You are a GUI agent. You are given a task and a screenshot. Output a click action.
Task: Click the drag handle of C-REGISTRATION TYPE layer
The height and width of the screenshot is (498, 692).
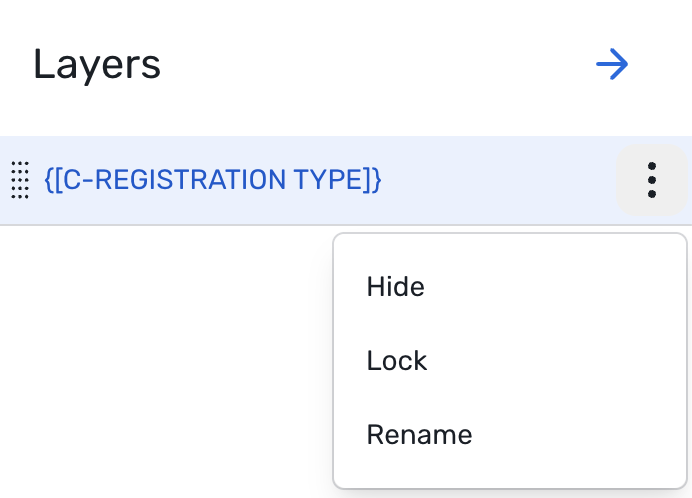click(x=19, y=180)
